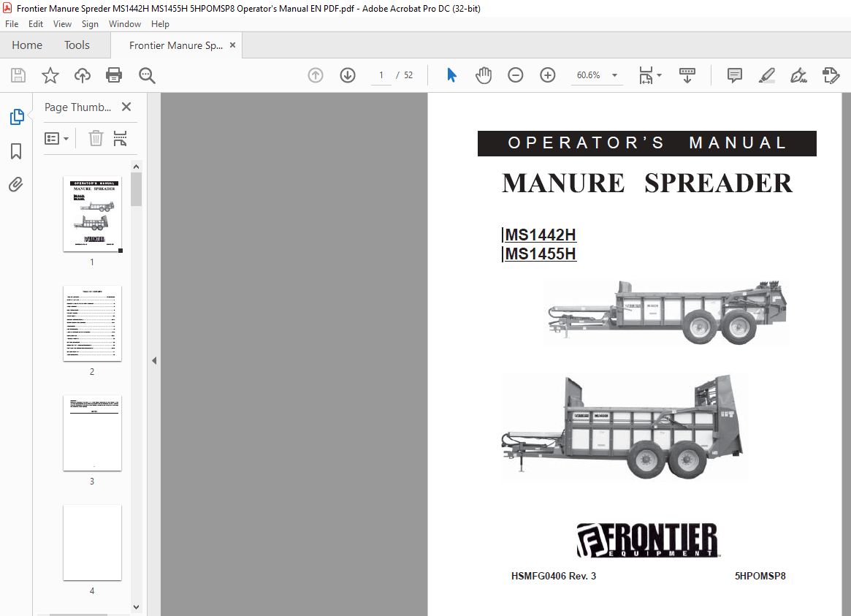Print the document with printer icon
Image resolution: width=851 pixels, height=616 pixels.
click(x=114, y=75)
